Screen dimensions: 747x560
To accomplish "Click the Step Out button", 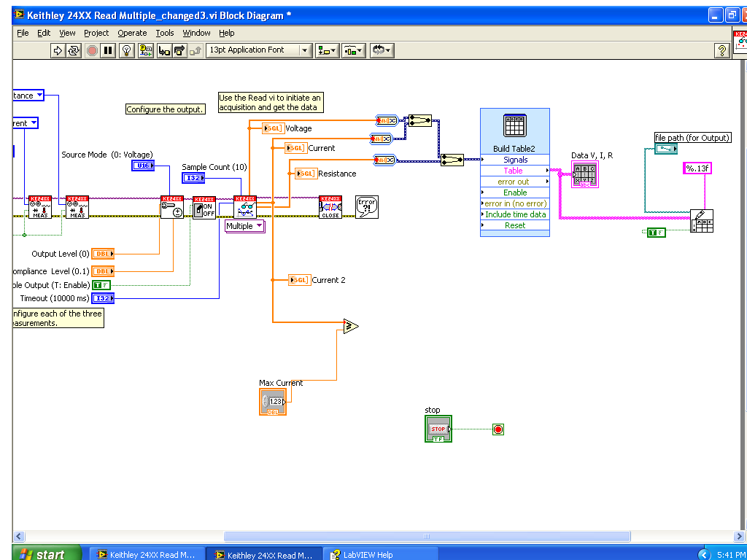I will [x=196, y=50].
